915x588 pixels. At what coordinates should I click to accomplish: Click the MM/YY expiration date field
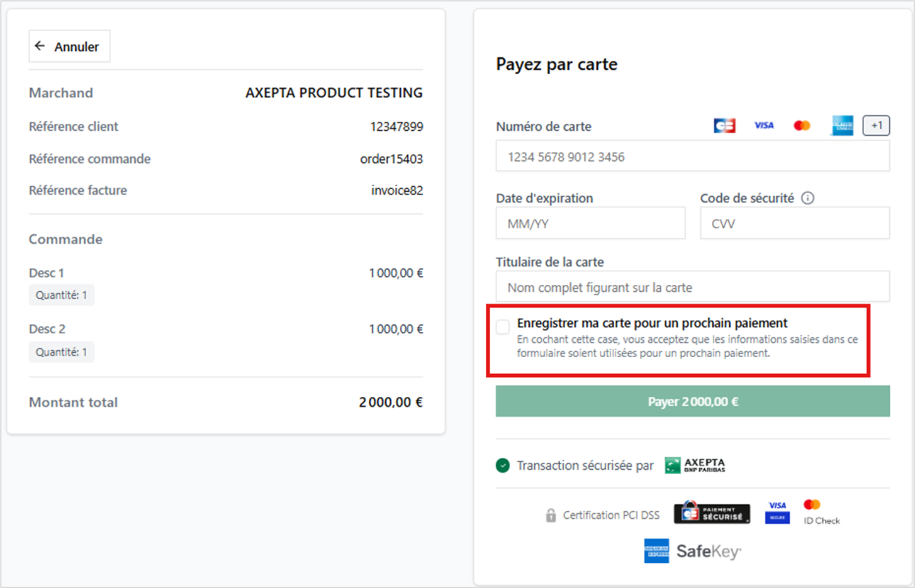click(x=590, y=224)
